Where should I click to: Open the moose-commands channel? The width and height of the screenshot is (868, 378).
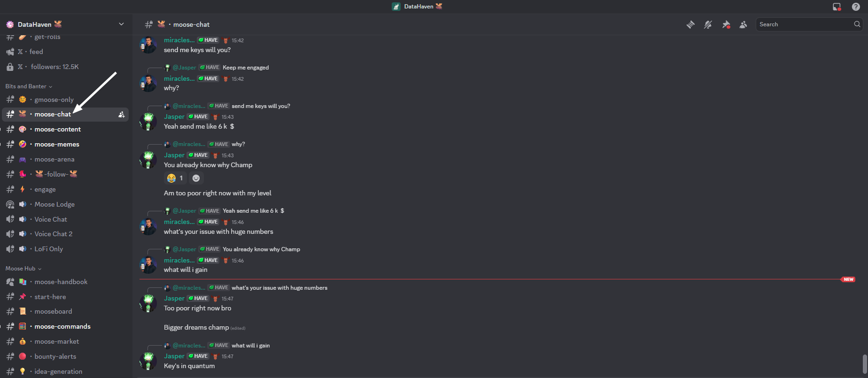(x=62, y=326)
